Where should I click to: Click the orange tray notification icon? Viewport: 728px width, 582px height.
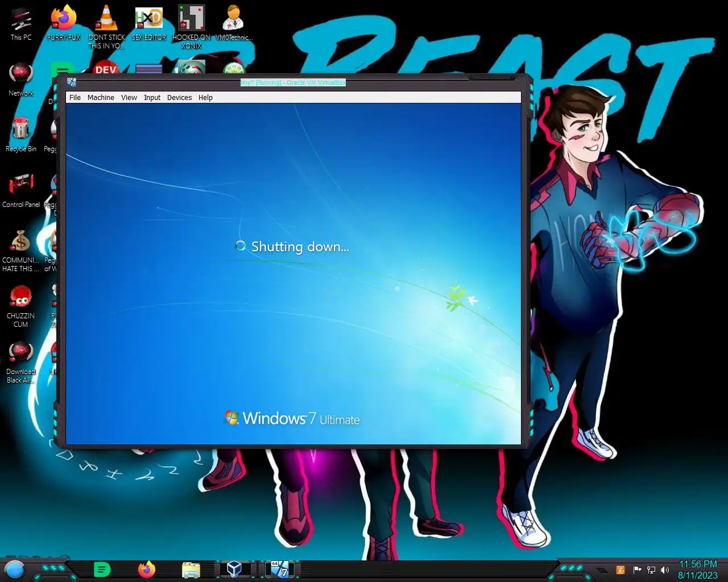[x=621, y=569]
